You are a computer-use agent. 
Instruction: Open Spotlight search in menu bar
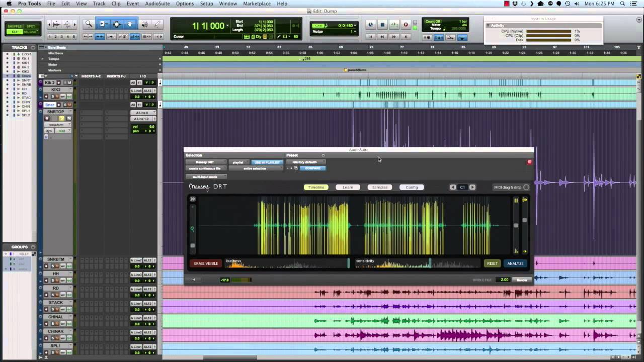tap(623, 4)
